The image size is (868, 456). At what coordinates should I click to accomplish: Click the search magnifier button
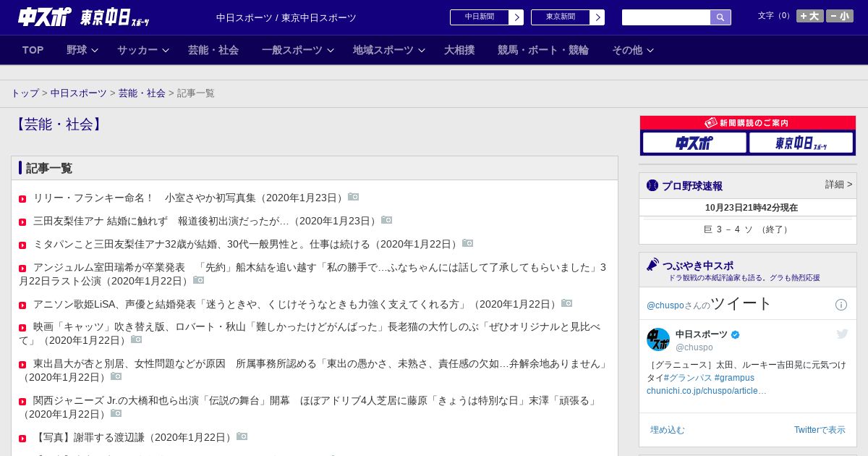pos(720,17)
